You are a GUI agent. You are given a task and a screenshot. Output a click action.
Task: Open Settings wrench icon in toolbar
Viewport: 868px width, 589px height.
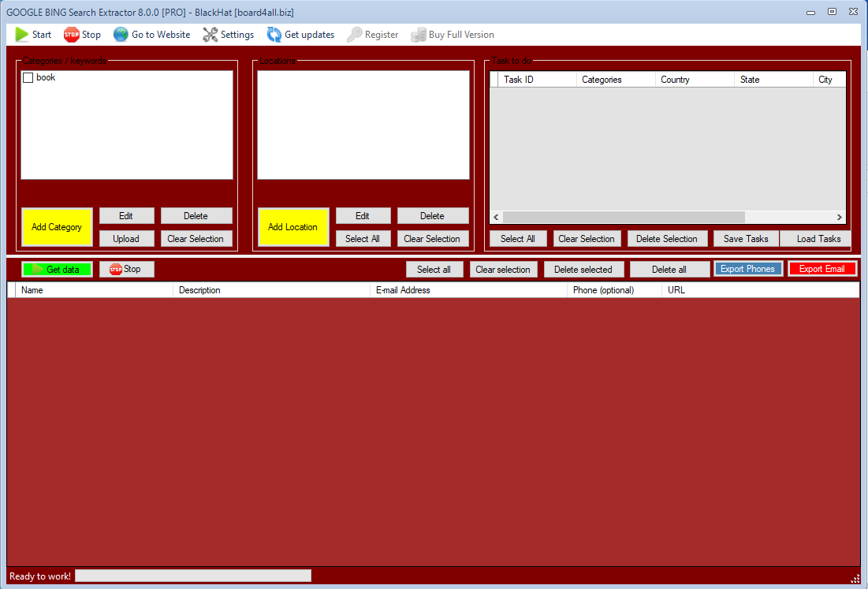[x=210, y=35]
